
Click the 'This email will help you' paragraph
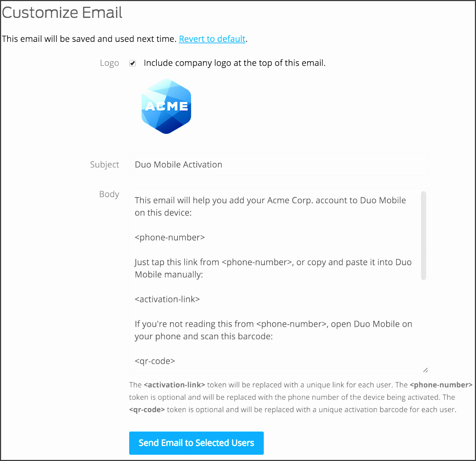270,207
